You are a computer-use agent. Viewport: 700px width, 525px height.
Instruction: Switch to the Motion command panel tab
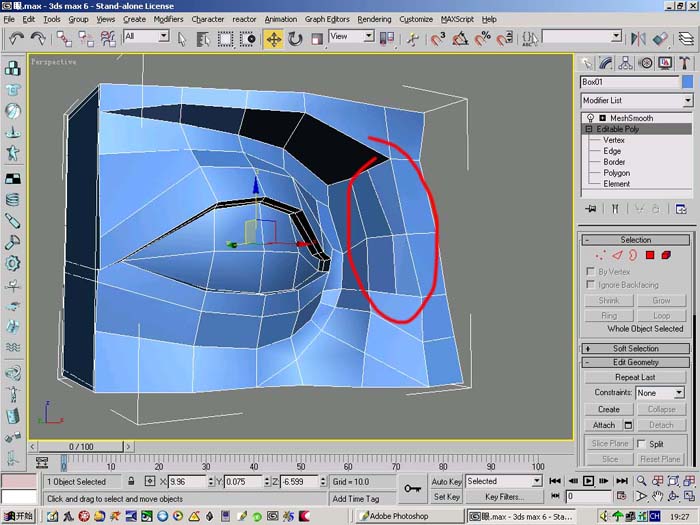tap(646, 63)
